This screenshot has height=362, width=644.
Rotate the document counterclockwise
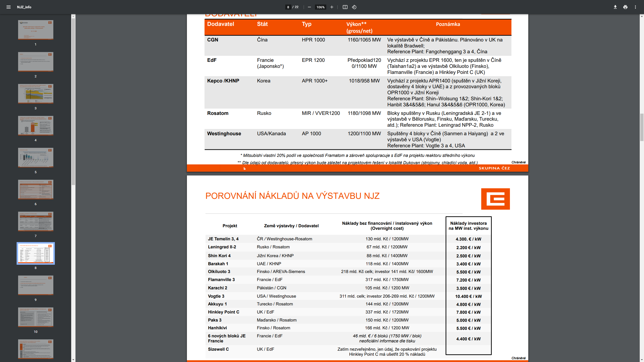(354, 7)
